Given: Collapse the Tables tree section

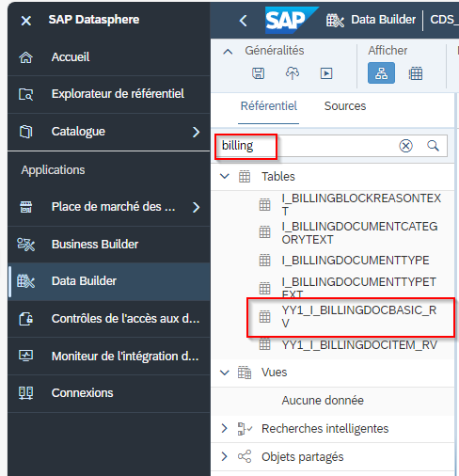Looking at the screenshot, I should [225, 176].
